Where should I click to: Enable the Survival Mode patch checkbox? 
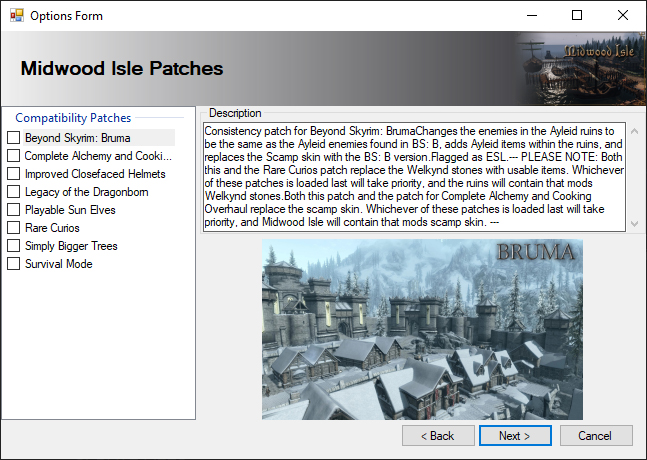tap(13, 264)
